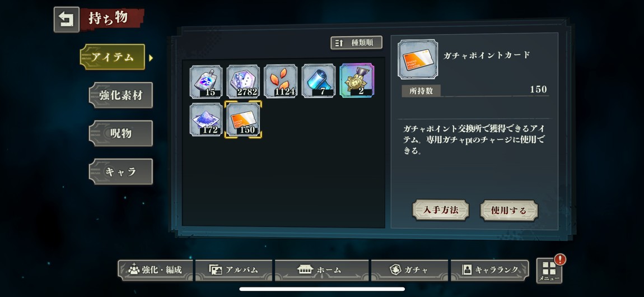Select the orange petals item showing 1124

(x=281, y=81)
